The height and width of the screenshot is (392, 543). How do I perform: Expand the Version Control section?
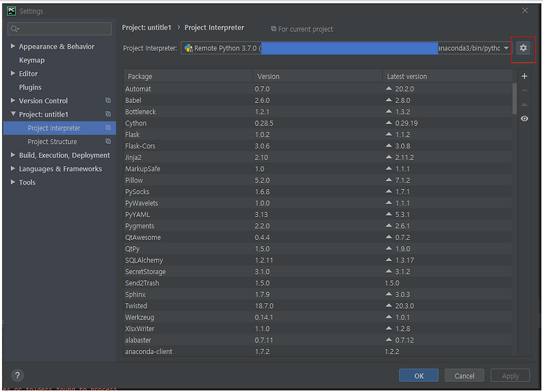(x=13, y=100)
